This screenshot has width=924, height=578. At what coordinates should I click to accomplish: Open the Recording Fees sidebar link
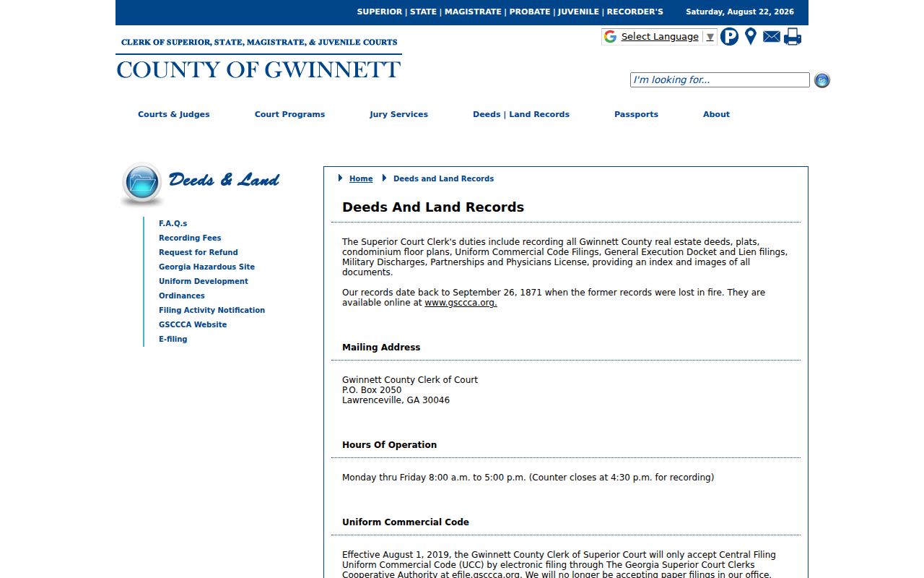190,238
